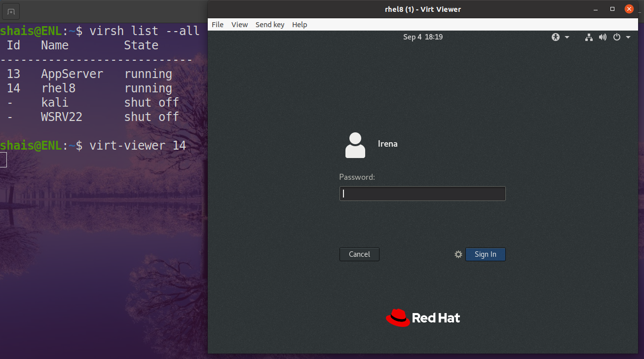
Task: Expand the system menu arrow
Action: pos(628,37)
